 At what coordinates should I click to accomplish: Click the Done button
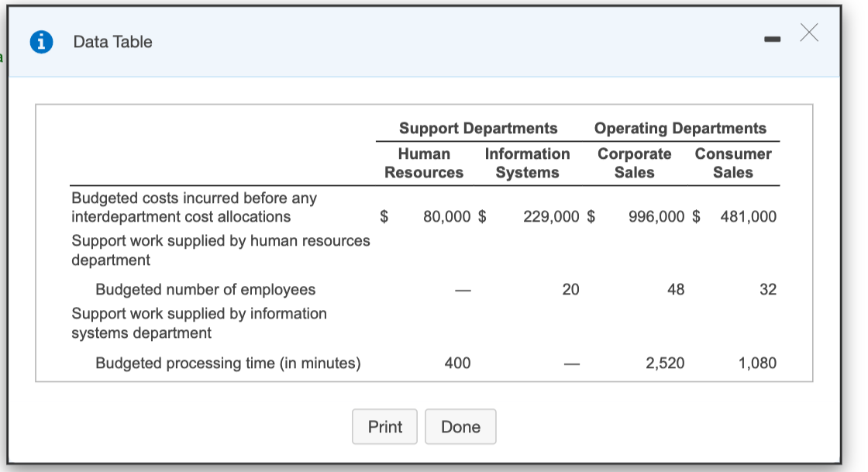[x=460, y=426]
